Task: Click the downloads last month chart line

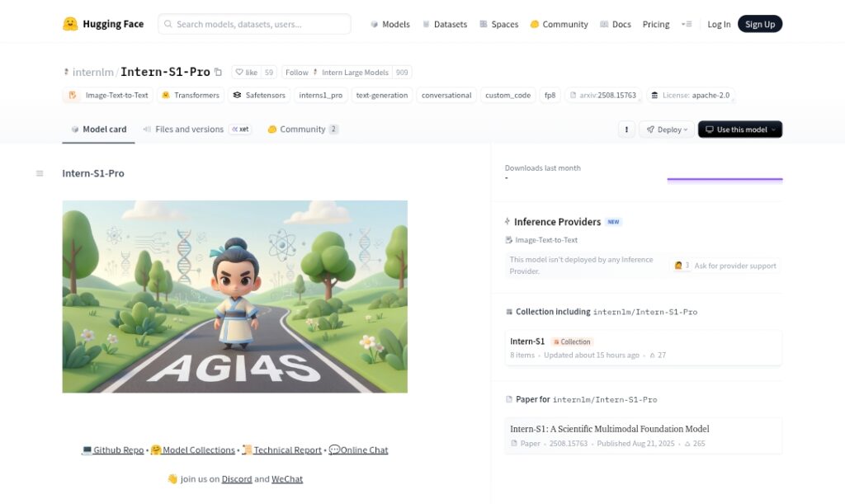Action: pyautogui.click(x=725, y=179)
